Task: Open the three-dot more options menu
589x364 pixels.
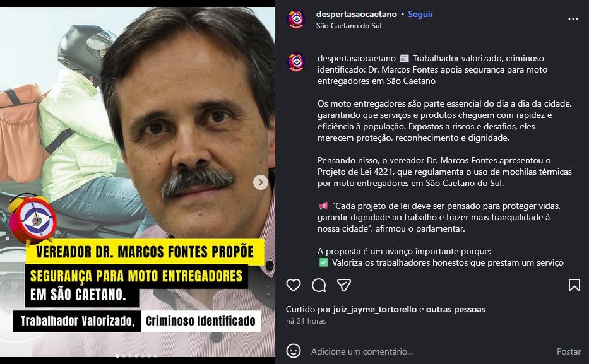Action: (x=573, y=19)
